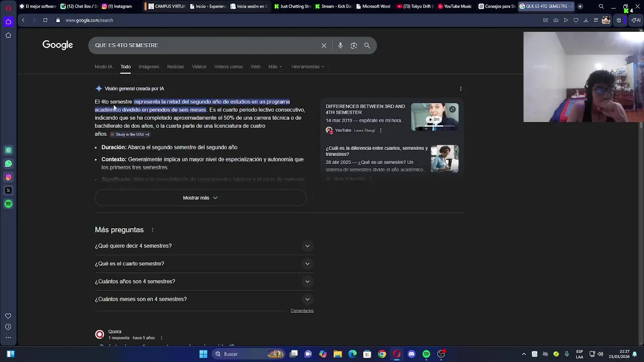644x362 pixels.
Task: Open the taskbar clock showing 21:27
Action: (x=619, y=354)
